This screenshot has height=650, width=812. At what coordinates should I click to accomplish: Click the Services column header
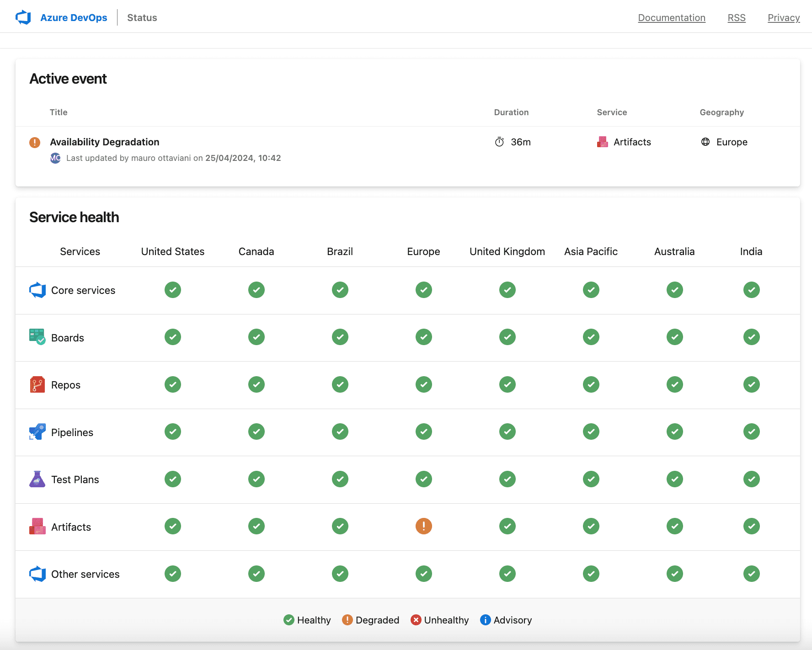tap(80, 251)
